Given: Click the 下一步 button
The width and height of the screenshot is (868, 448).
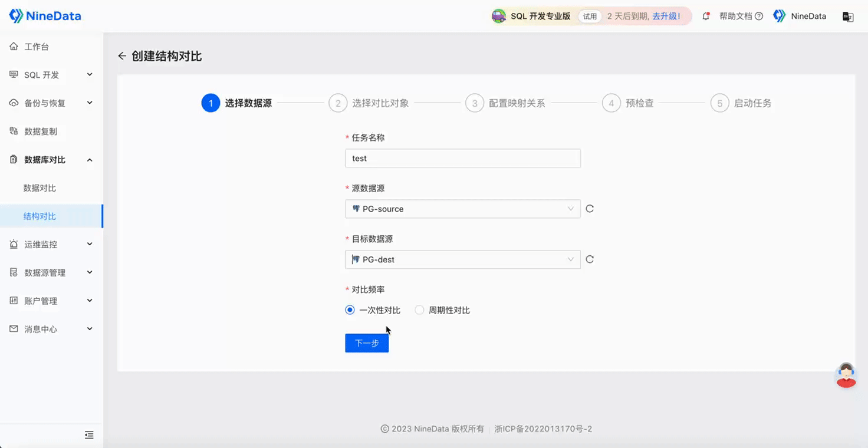Looking at the screenshot, I should 367,343.
